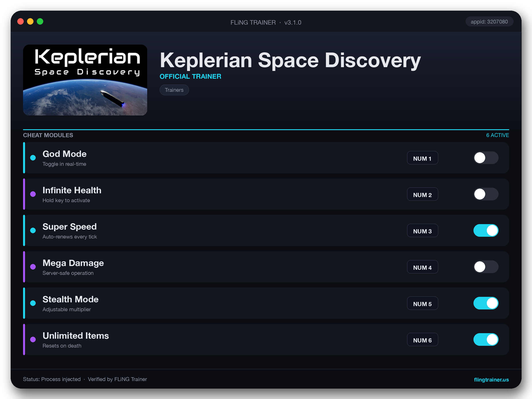Click 'Resets on death' description
This screenshot has width=532, height=399.
pyautogui.click(x=62, y=346)
